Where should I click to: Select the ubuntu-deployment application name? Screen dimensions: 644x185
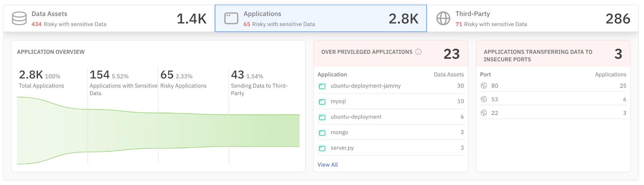pos(356,117)
